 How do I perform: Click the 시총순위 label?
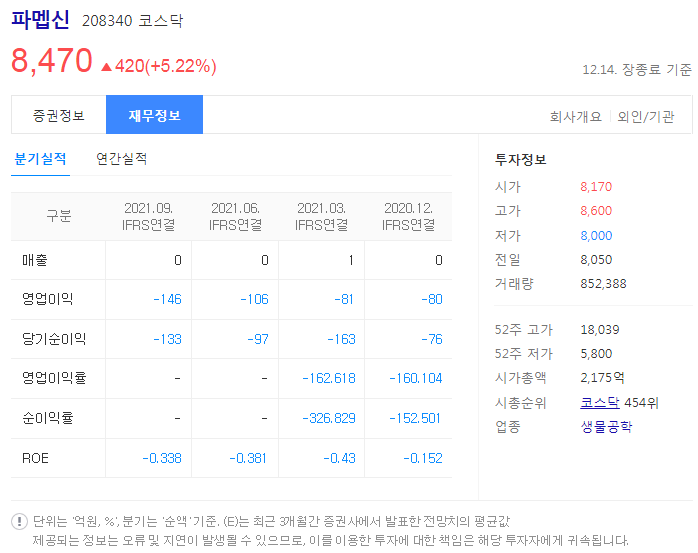coord(520,403)
